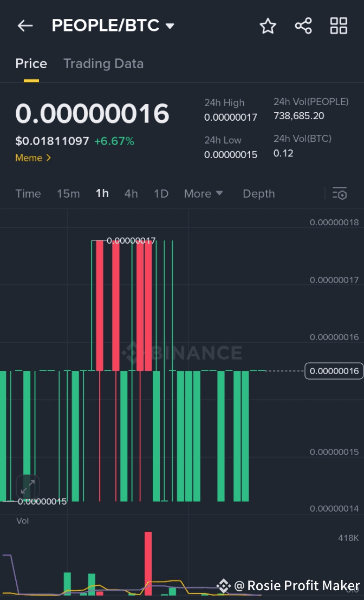364x600 pixels.
Task: Select the 4h chart interval
Action: coord(131,194)
